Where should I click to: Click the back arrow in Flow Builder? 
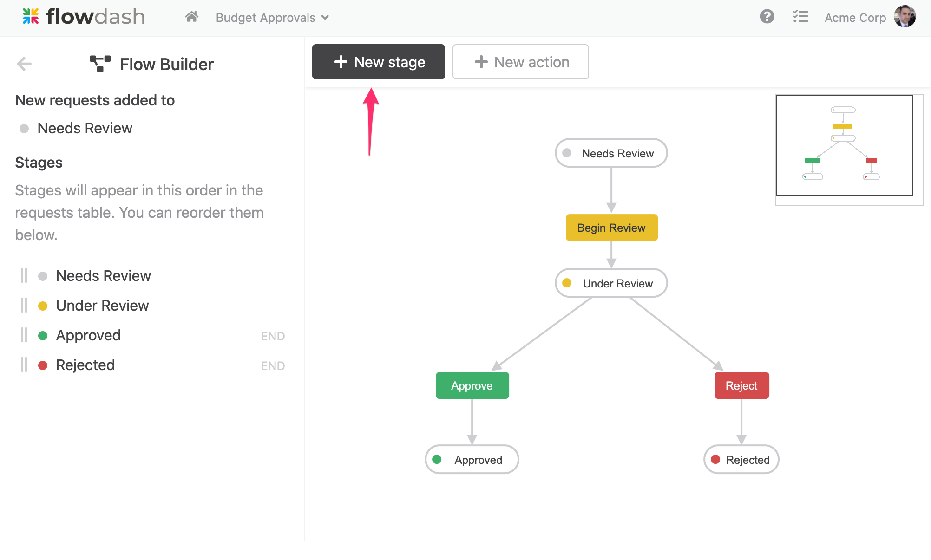click(24, 64)
